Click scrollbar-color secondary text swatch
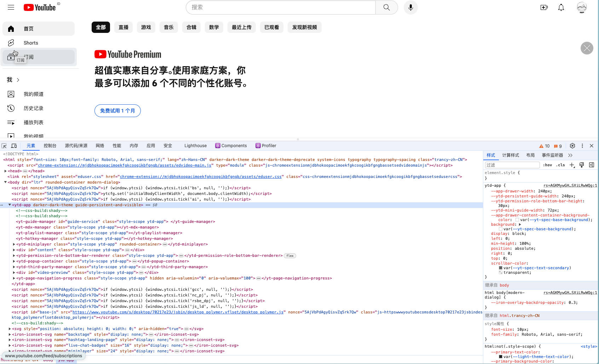This screenshot has height=364, width=599. click(501, 268)
